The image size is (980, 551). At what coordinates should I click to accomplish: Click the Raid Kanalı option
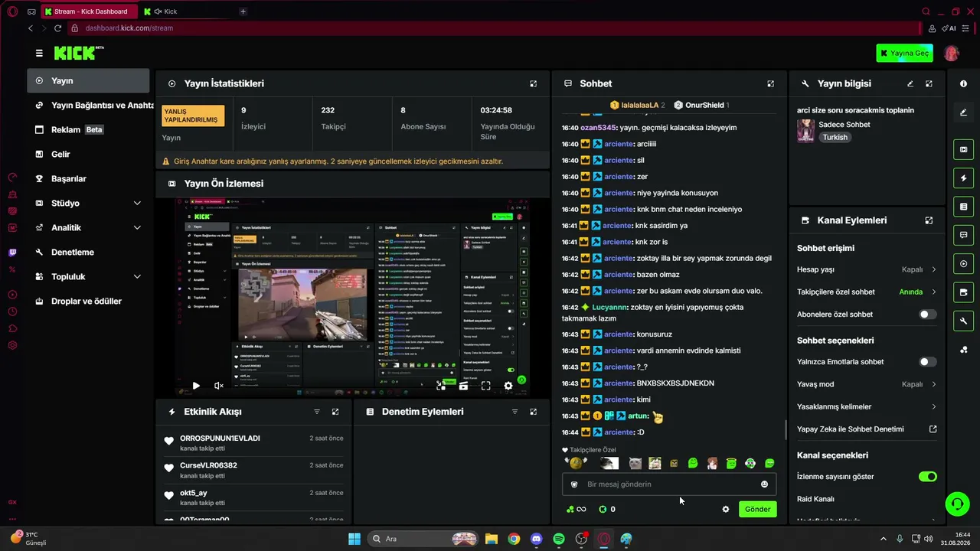point(815,499)
